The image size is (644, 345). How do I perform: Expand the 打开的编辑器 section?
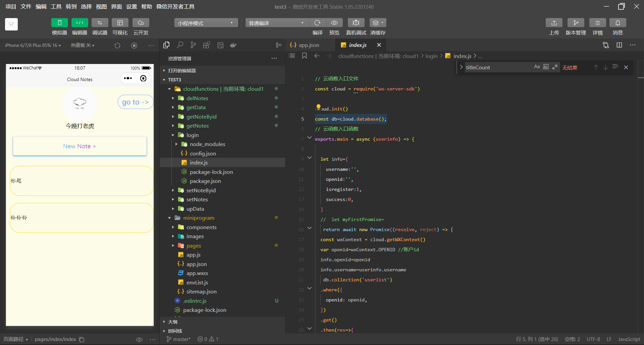coord(182,71)
